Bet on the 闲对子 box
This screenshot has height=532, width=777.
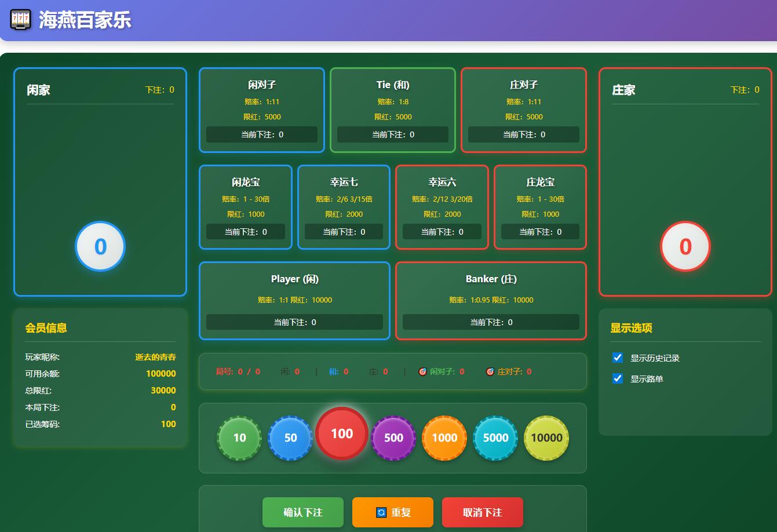(262, 110)
